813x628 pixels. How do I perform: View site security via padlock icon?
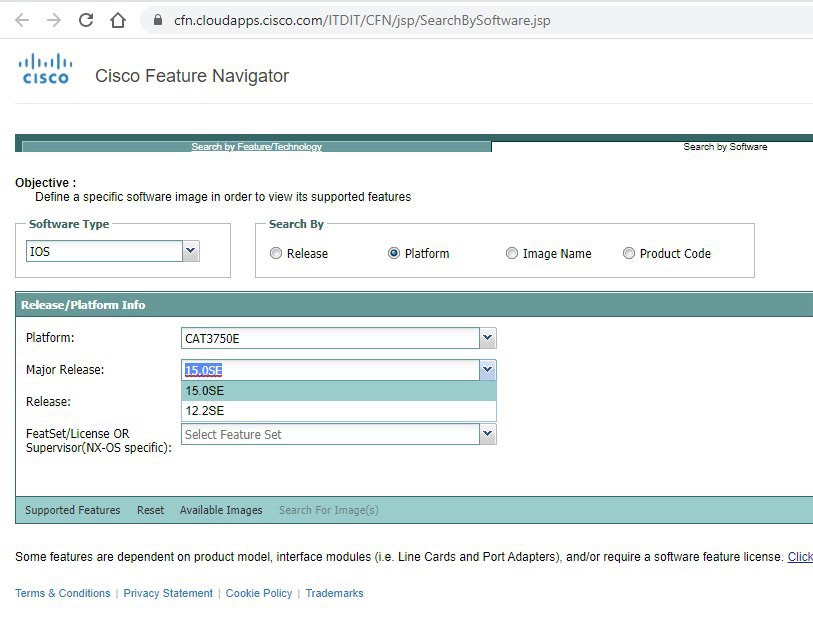(158, 20)
